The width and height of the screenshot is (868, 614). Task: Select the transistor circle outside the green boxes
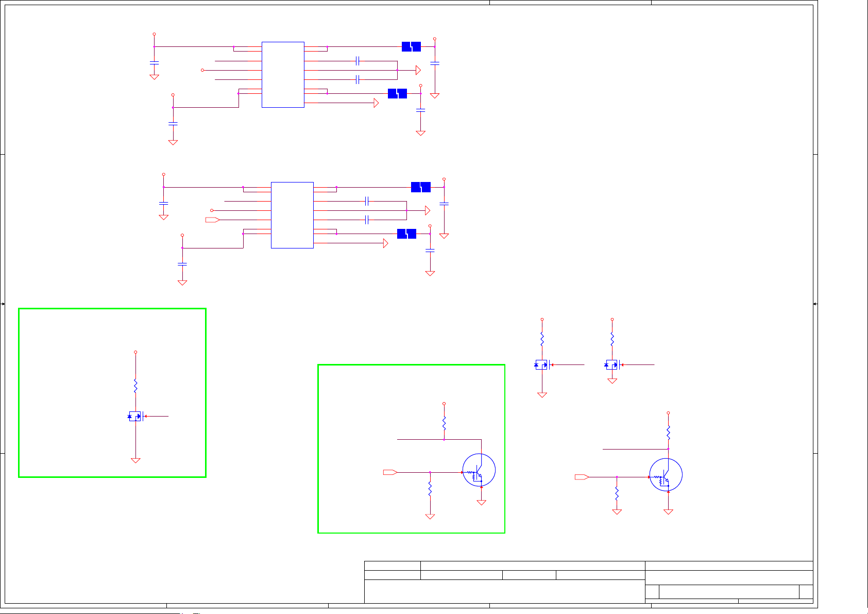click(666, 475)
